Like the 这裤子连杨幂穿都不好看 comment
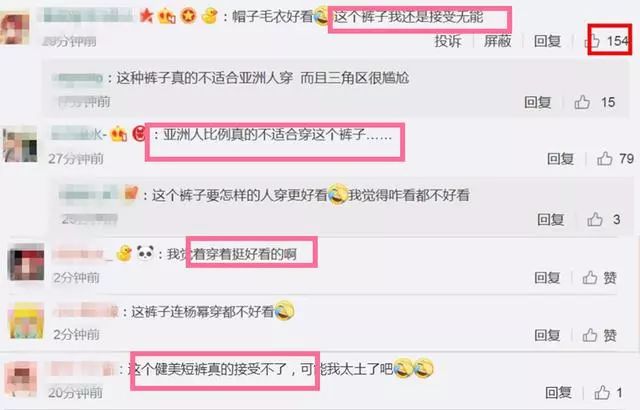This screenshot has width=640, height=410. (590, 335)
